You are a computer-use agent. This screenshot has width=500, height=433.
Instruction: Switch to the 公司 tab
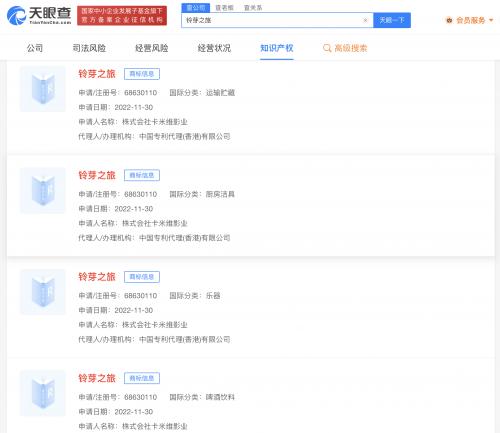click(x=35, y=48)
